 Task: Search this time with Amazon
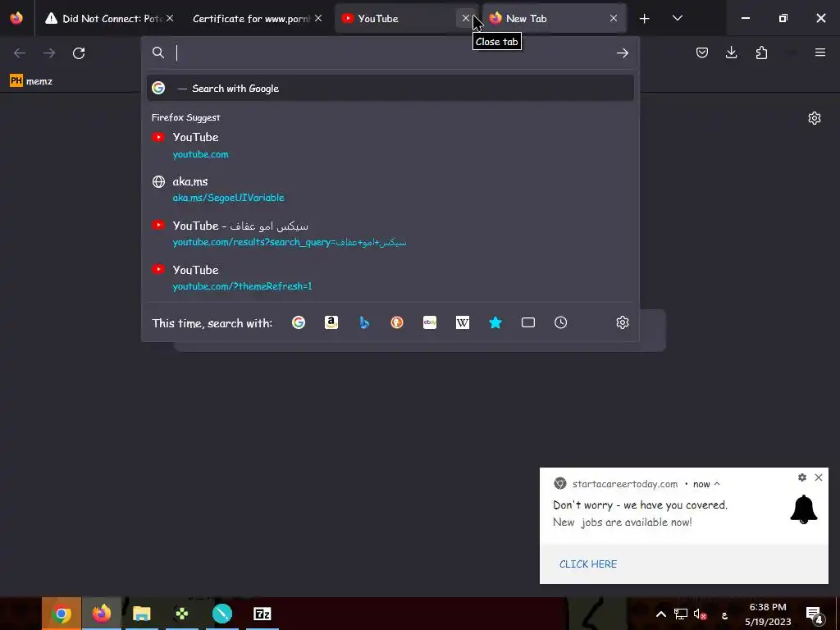(x=331, y=322)
